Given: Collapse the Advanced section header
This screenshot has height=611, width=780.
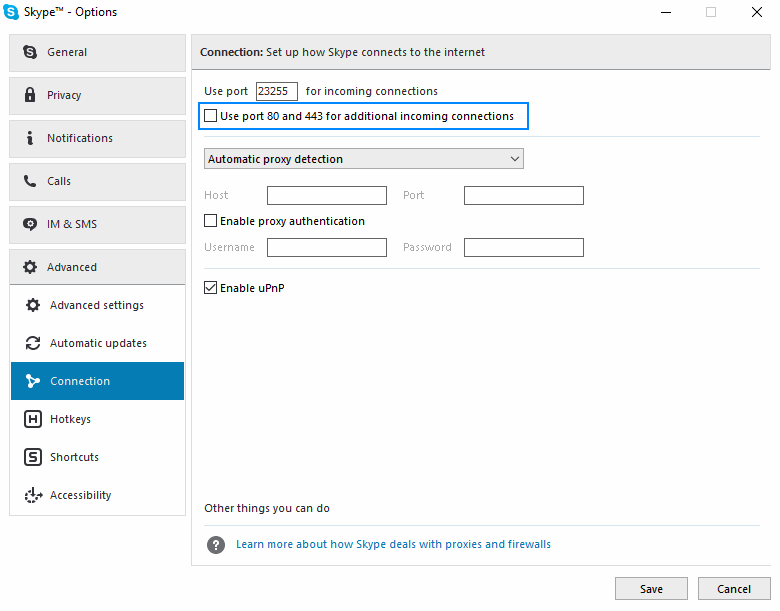Looking at the screenshot, I should [x=98, y=267].
